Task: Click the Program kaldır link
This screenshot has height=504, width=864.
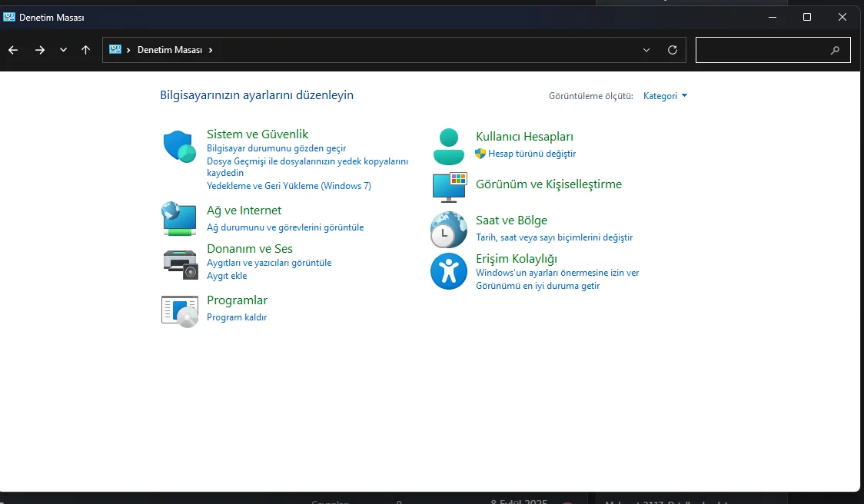Action: coord(237,317)
